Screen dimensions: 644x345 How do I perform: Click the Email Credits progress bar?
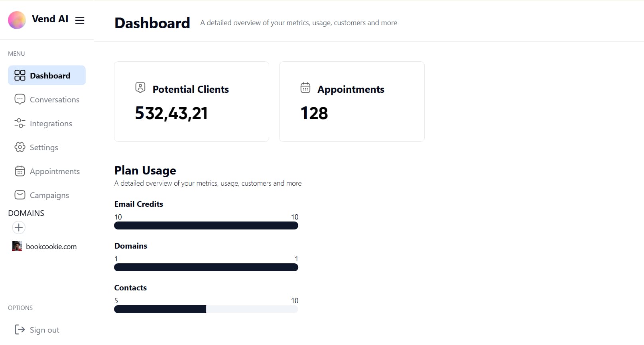coord(206,225)
